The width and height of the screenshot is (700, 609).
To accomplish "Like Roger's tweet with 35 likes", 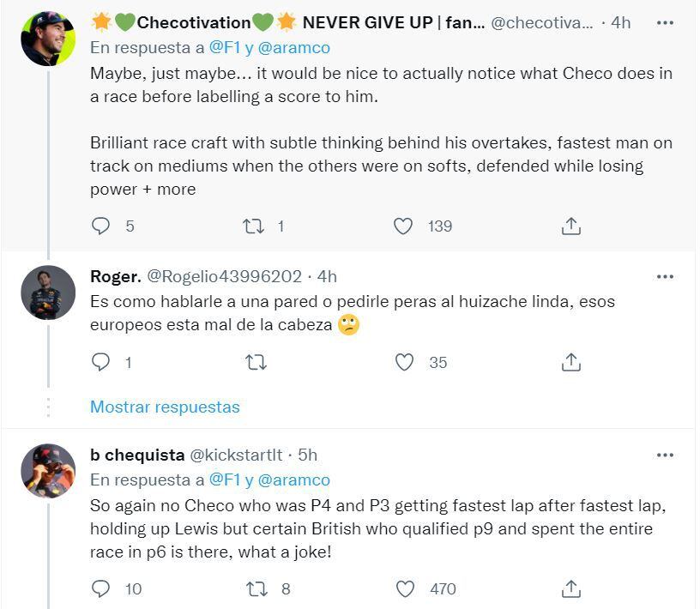I will 404,362.
